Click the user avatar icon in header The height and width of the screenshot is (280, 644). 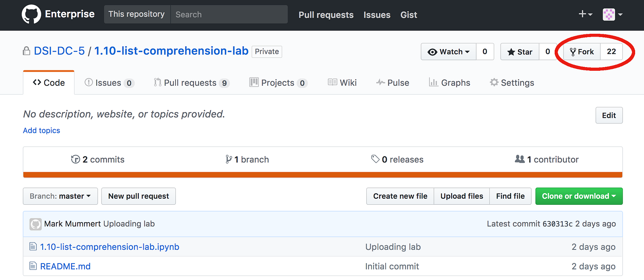609,14
